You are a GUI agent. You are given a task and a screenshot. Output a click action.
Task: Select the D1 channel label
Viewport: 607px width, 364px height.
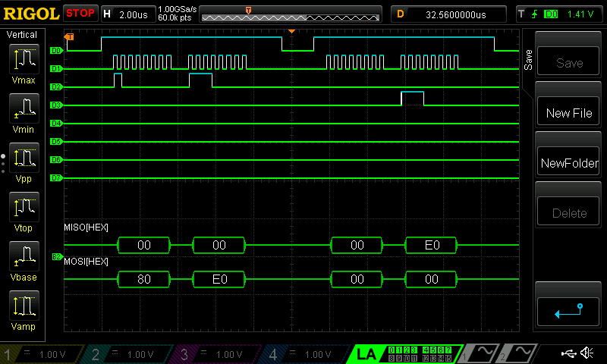coord(56,68)
